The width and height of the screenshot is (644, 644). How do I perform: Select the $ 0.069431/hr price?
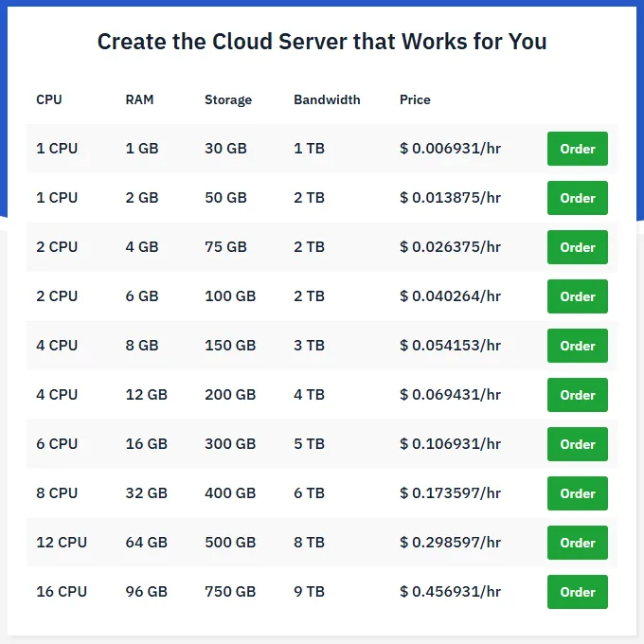[x=450, y=395]
